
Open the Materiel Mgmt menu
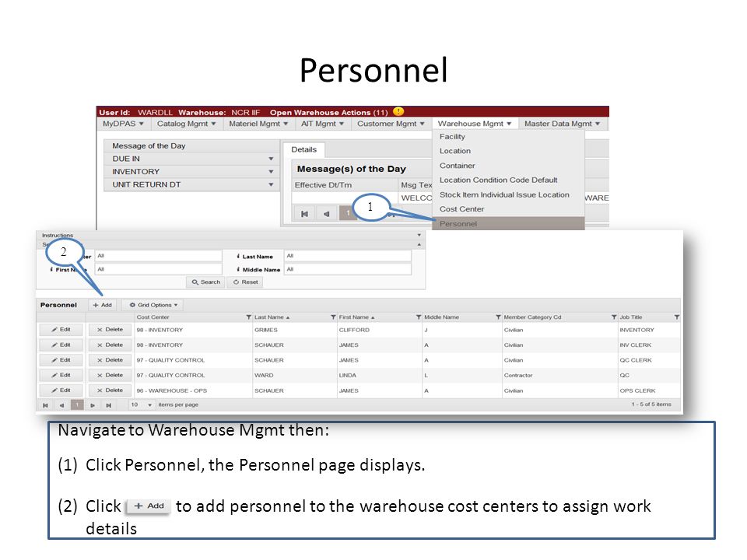258,124
